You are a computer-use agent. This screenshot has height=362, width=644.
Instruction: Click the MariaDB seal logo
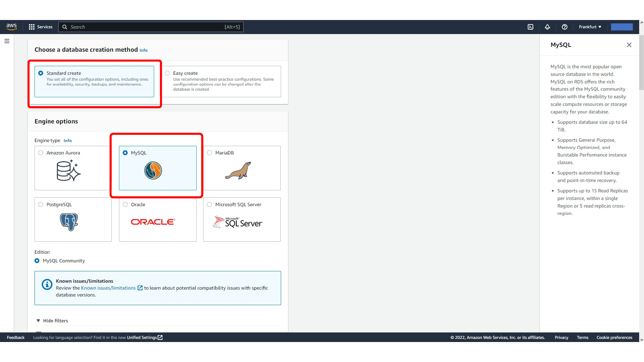[238, 171]
